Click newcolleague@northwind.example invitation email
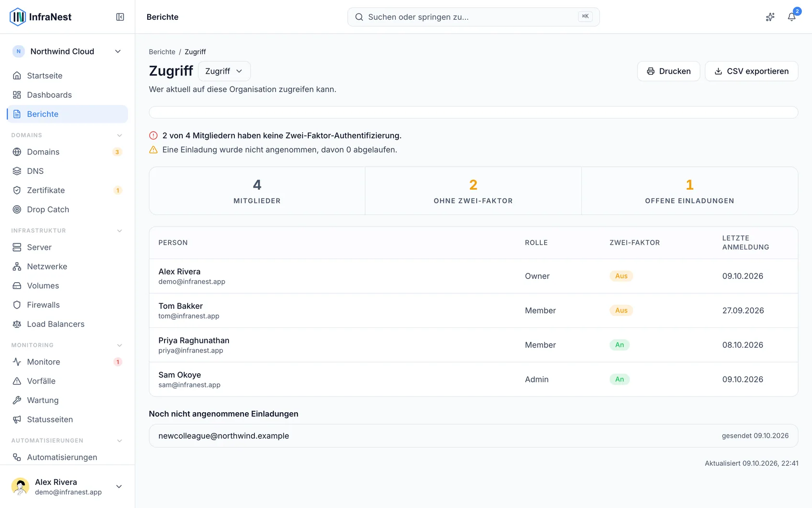This screenshot has width=812, height=508. click(x=224, y=436)
